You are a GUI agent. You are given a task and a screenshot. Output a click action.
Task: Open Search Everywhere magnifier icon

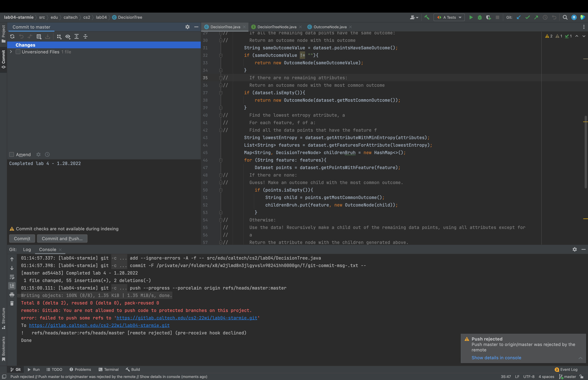[x=565, y=17]
